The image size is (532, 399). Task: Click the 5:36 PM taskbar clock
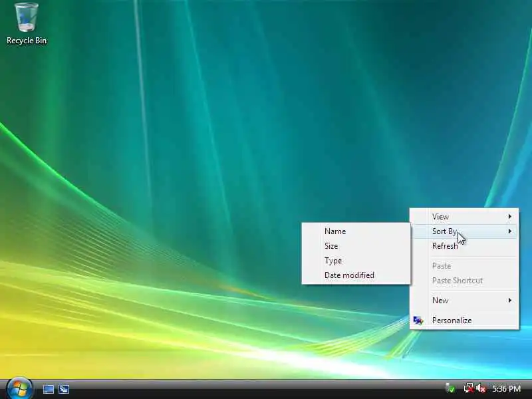(x=506, y=388)
